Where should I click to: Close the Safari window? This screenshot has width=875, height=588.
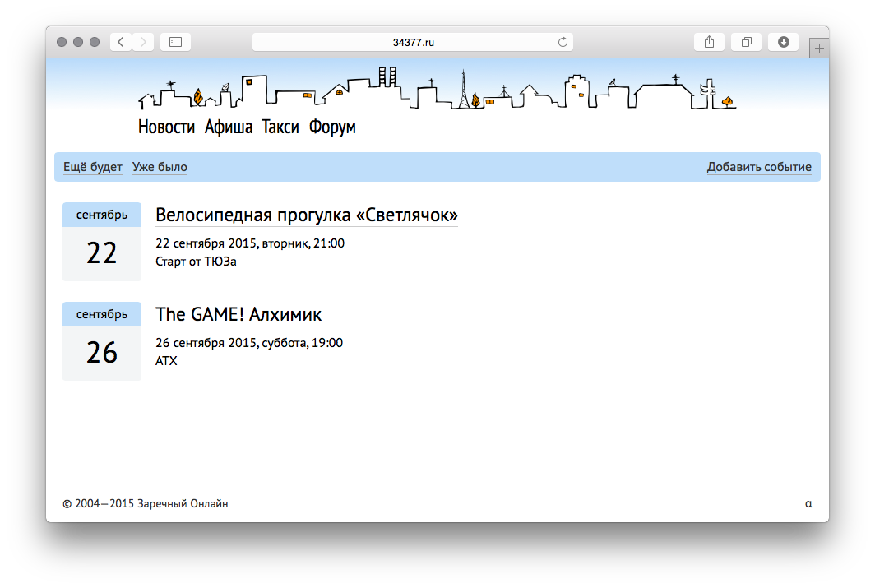(x=62, y=42)
